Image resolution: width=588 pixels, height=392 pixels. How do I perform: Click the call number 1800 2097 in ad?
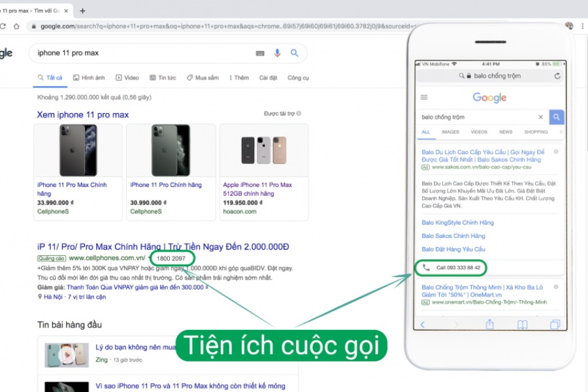tap(171, 259)
